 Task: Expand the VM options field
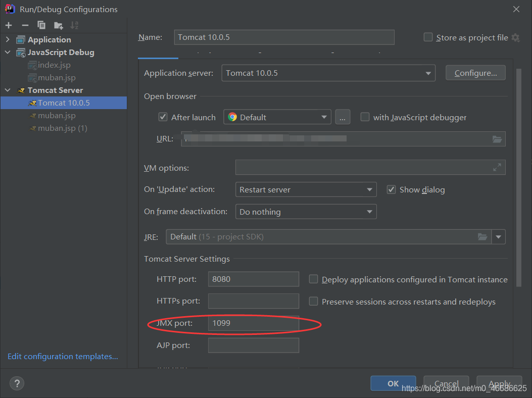[497, 167]
